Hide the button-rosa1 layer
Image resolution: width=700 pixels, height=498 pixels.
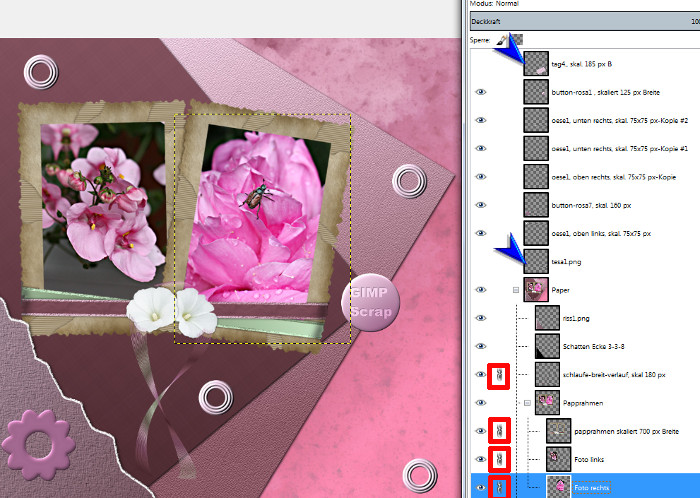click(481, 92)
